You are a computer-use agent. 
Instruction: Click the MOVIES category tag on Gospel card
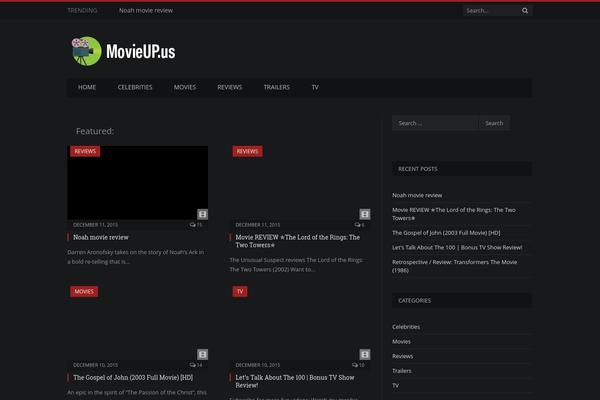(84, 292)
